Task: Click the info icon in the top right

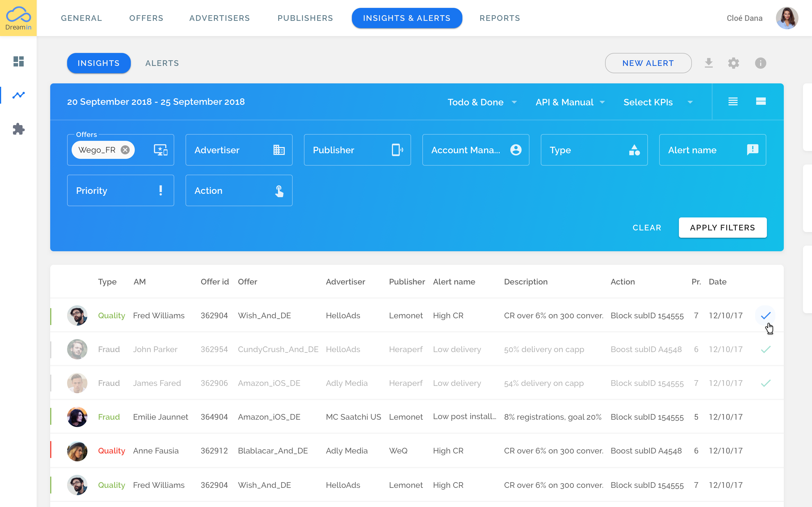Action: point(760,63)
